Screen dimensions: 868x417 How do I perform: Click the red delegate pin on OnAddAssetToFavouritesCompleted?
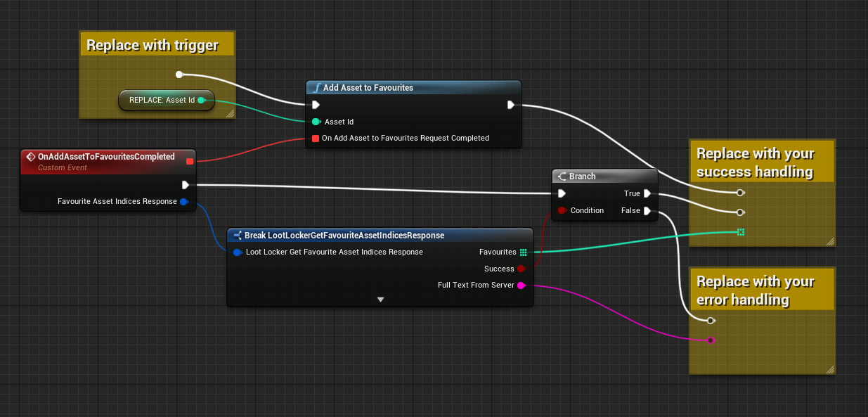coord(189,161)
